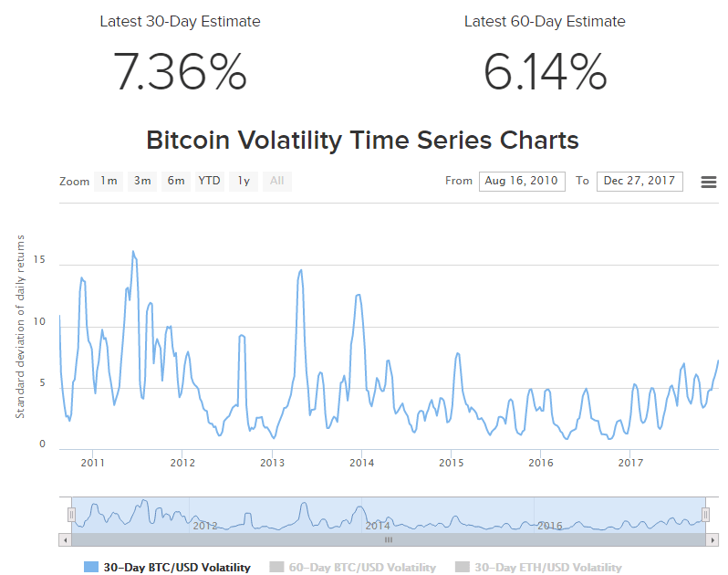Set zoom range to 3m

pyautogui.click(x=142, y=181)
